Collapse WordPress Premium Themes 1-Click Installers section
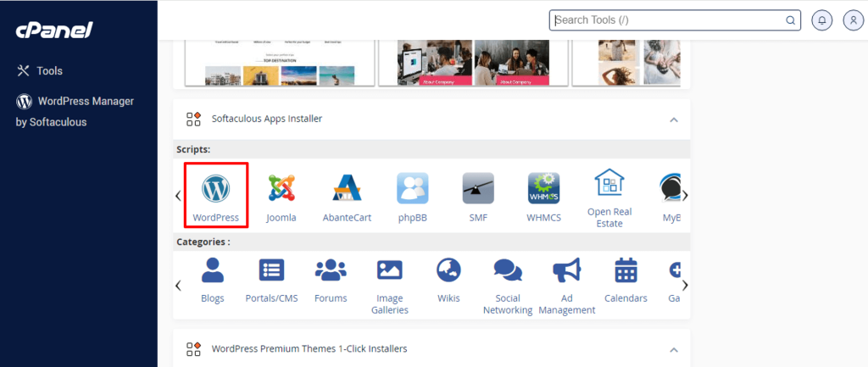Image resolution: width=868 pixels, height=367 pixels. click(674, 349)
